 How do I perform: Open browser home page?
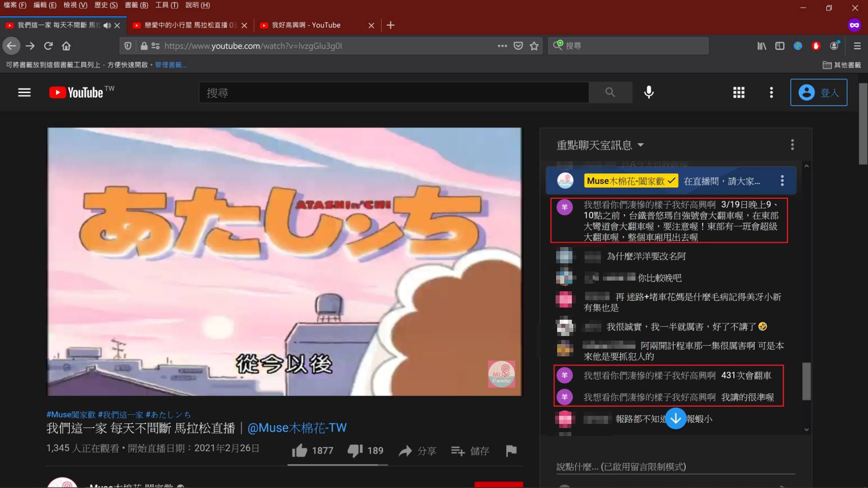[66, 46]
